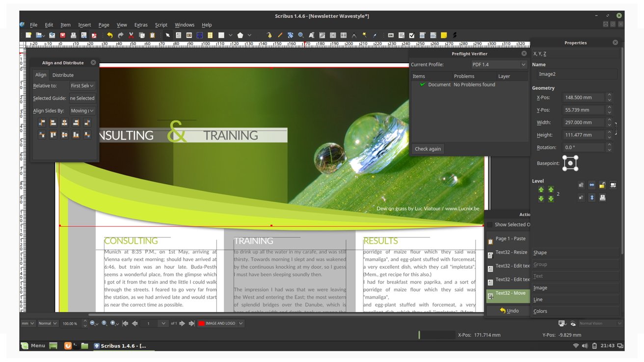Click the Flip Horizontally blue arrow icon
Viewport: 644px width, 362px height.
click(591, 185)
